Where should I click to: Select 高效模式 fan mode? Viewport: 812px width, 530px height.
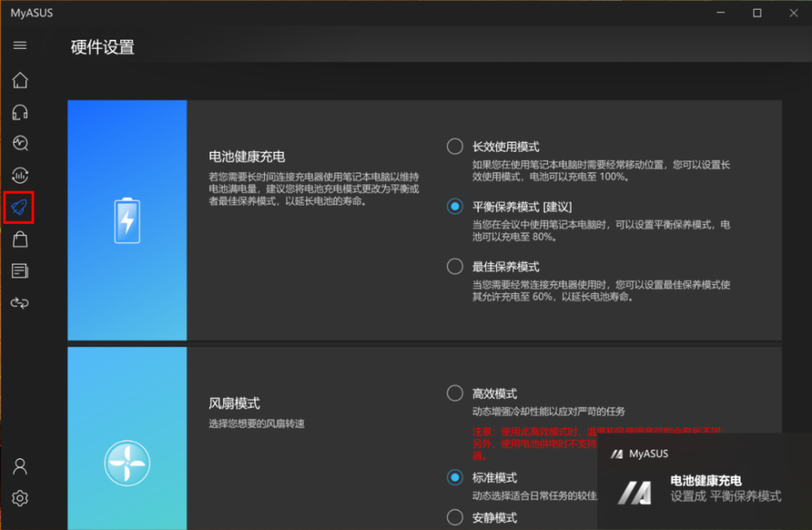tap(455, 394)
